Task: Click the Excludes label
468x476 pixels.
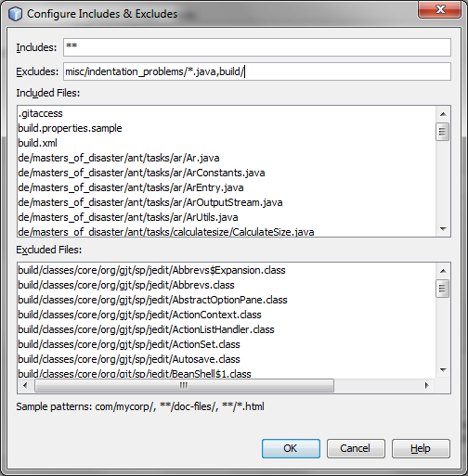Action: pos(37,71)
